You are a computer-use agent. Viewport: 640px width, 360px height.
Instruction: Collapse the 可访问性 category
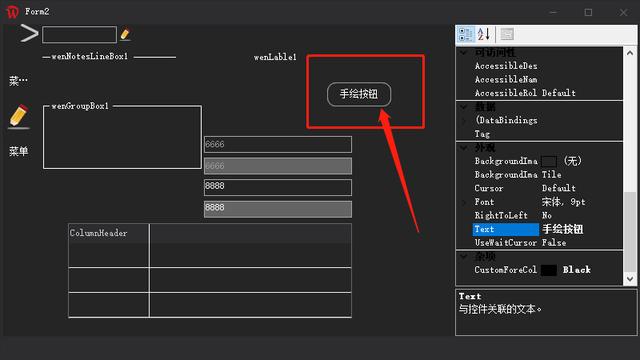pos(464,52)
